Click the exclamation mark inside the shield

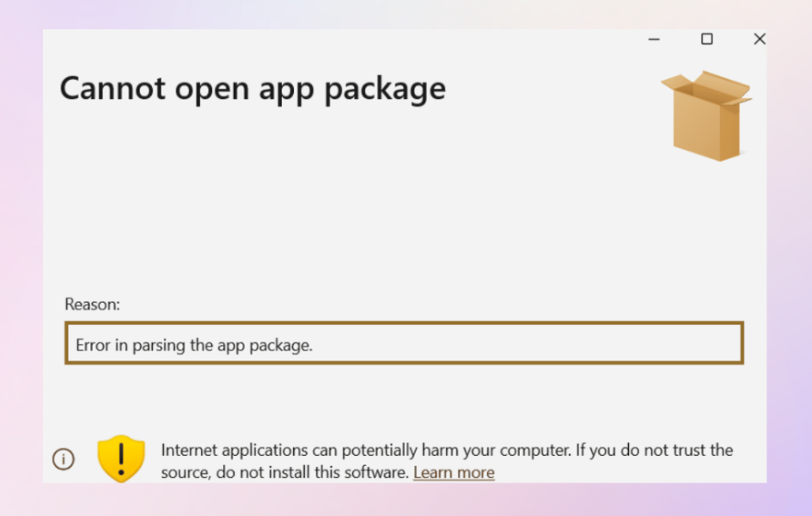point(121,458)
